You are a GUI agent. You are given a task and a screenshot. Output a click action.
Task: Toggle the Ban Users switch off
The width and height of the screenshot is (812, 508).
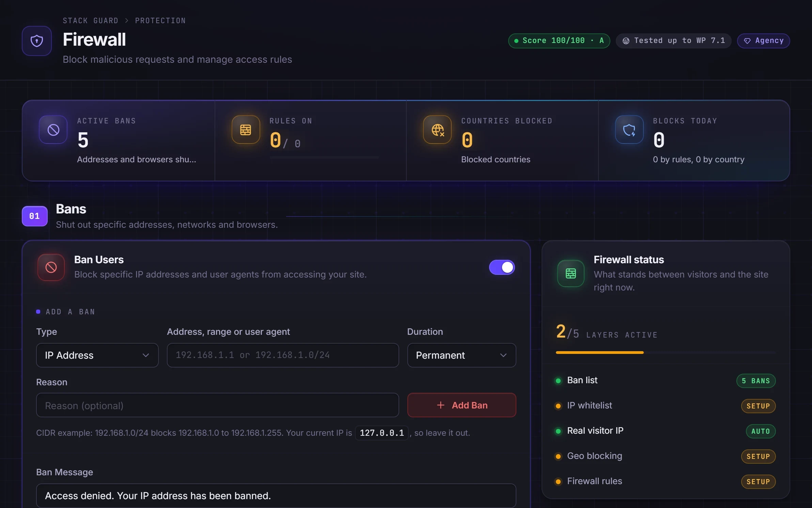[502, 267]
